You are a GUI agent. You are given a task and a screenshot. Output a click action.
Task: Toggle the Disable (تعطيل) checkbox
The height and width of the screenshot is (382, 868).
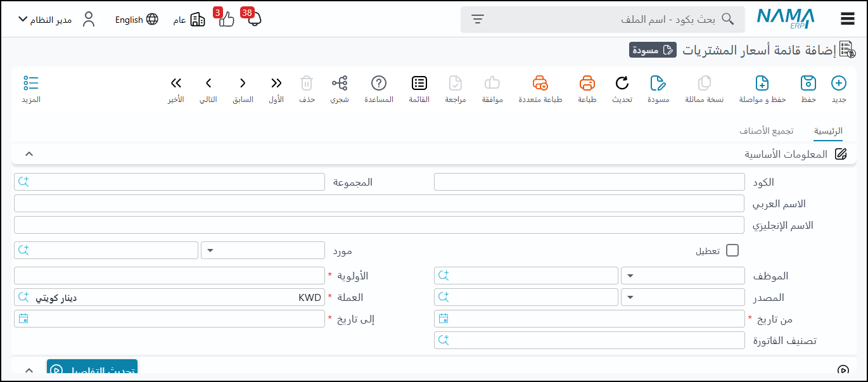click(732, 250)
